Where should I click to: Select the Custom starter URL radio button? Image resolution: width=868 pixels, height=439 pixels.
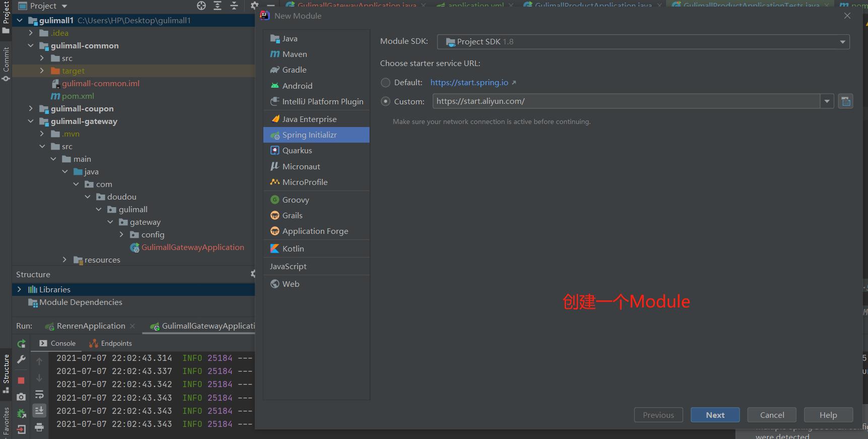(386, 101)
